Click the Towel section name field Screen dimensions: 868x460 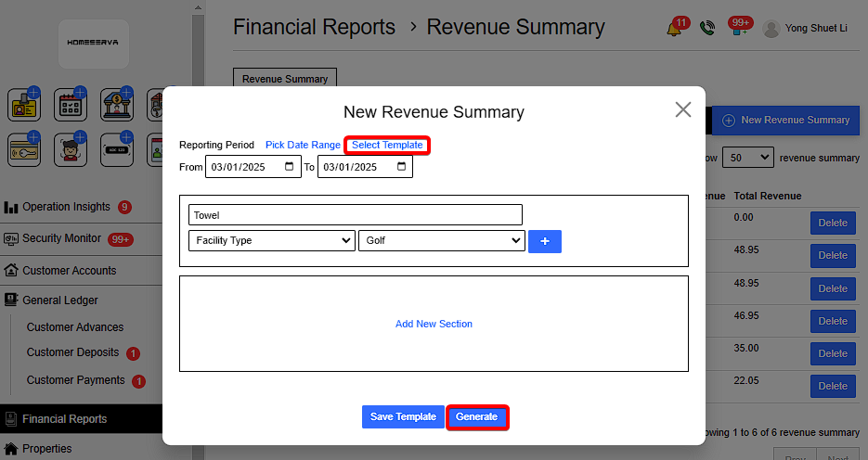point(355,215)
